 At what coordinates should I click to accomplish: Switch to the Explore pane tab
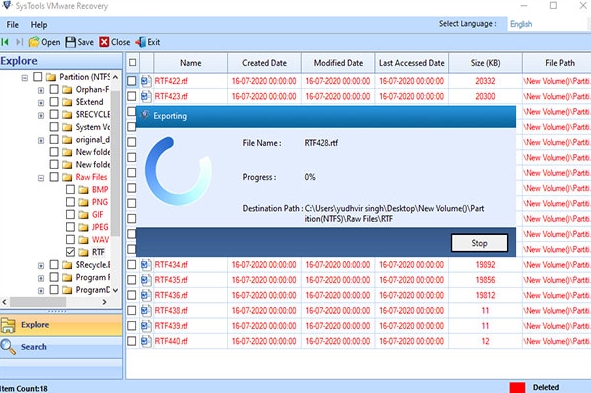click(x=61, y=325)
